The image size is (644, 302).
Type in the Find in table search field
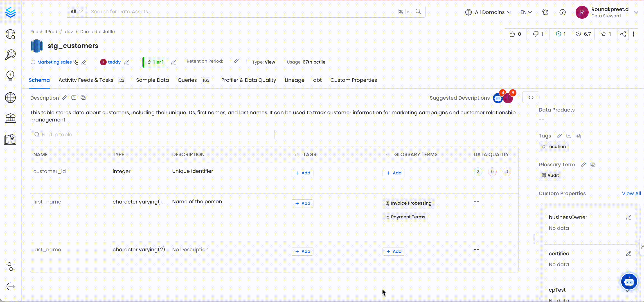(152, 135)
